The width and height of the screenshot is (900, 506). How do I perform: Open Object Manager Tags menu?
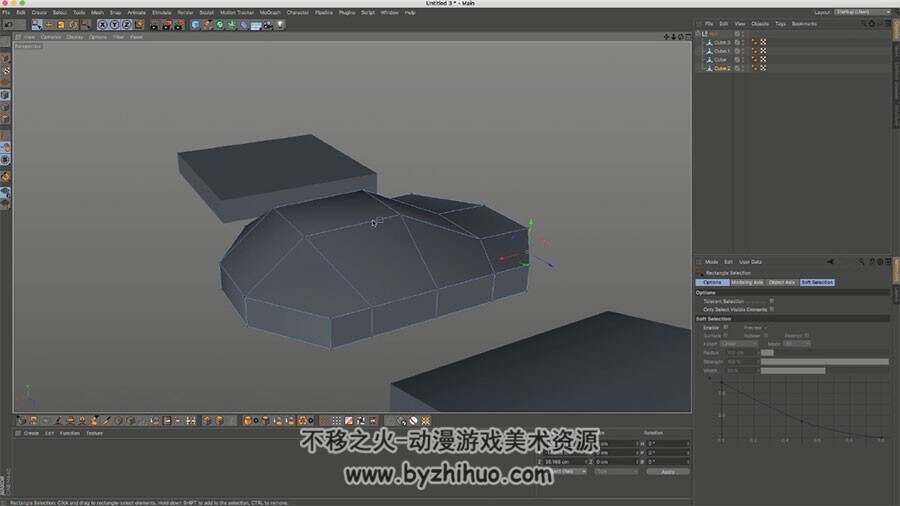coord(780,24)
